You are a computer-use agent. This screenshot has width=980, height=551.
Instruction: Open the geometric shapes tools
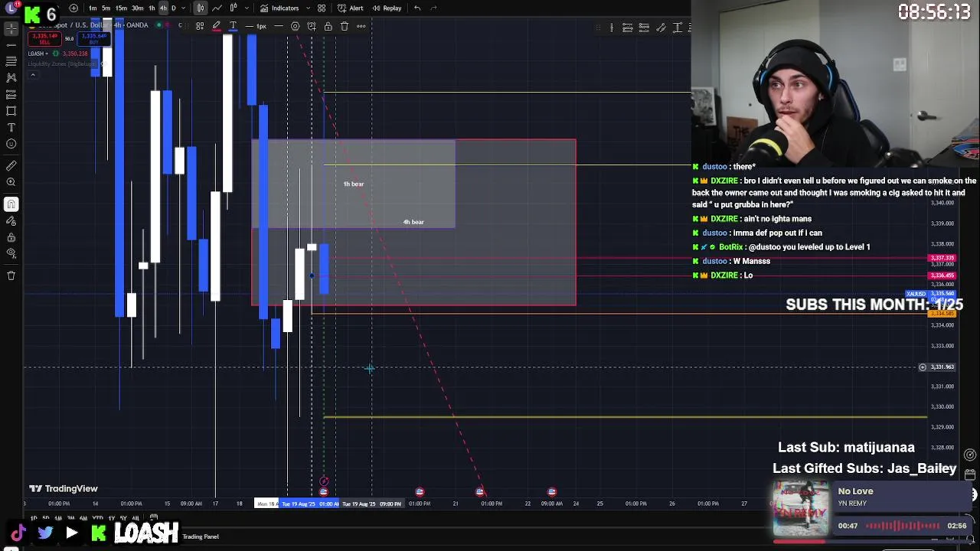click(11, 111)
